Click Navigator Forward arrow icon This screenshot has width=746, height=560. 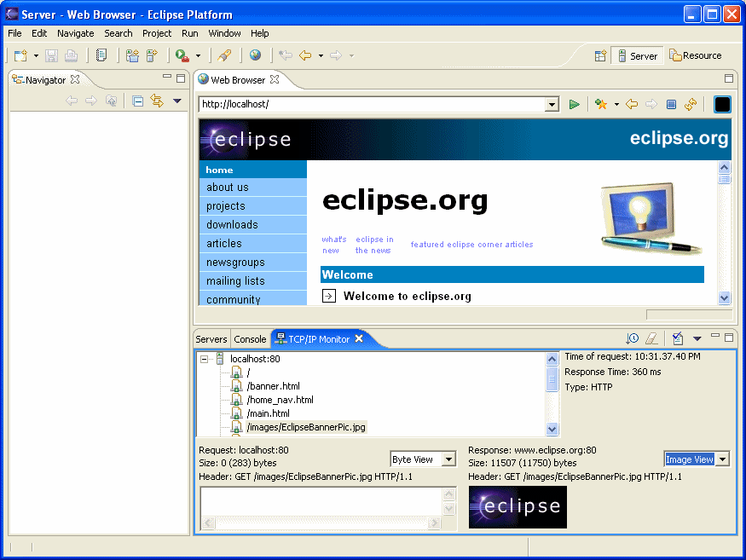click(x=91, y=101)
